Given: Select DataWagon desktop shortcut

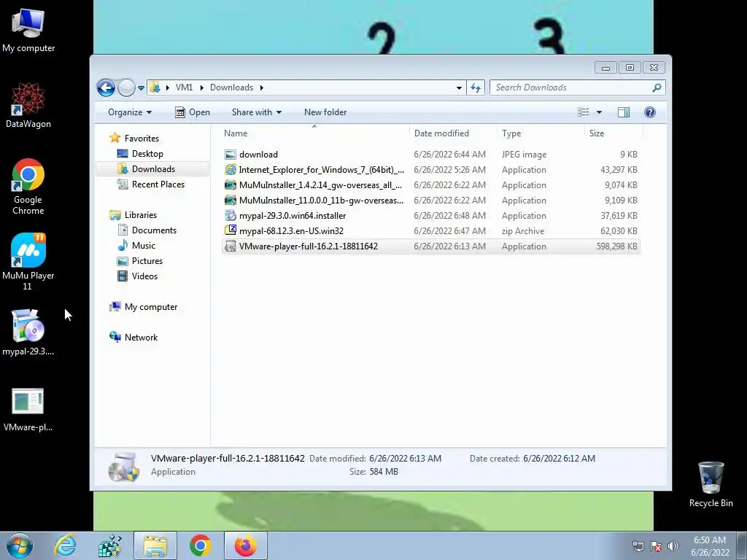Looking at the screenshot, I should (x=28, y=106).
